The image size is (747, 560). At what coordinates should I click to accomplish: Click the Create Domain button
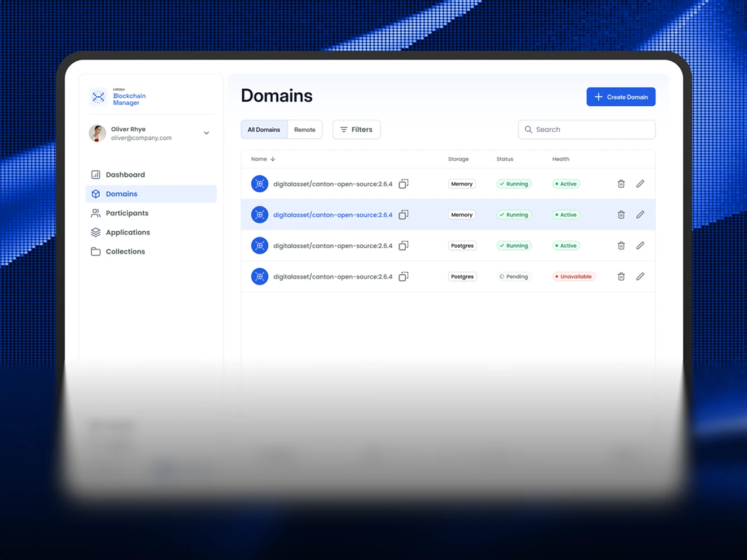(621, 97)
